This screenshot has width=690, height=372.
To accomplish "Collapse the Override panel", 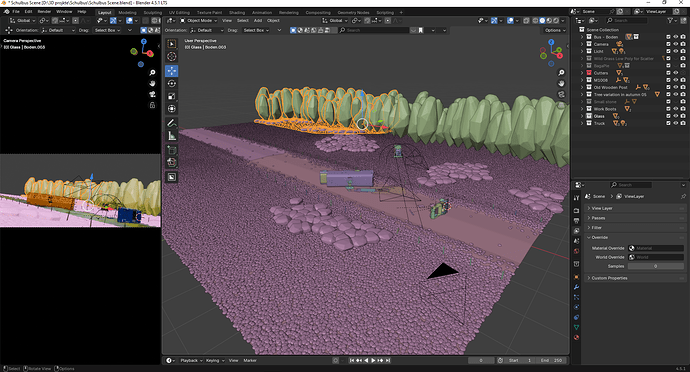I will (635, 237).
